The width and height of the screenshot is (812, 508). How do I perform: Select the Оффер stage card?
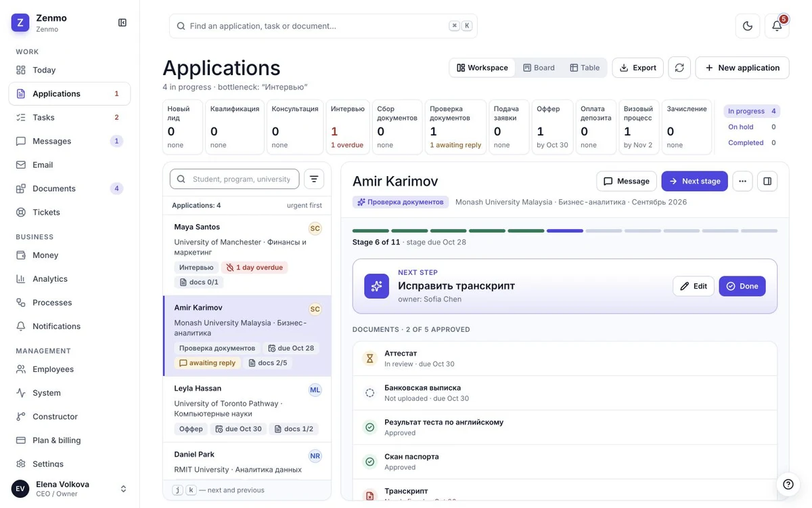point(552,127)
